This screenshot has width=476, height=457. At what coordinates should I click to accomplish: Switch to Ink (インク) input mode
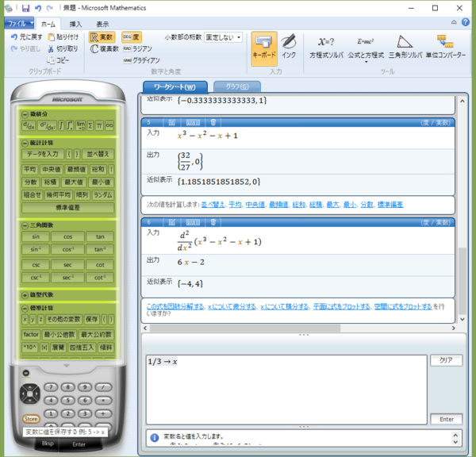289,47
